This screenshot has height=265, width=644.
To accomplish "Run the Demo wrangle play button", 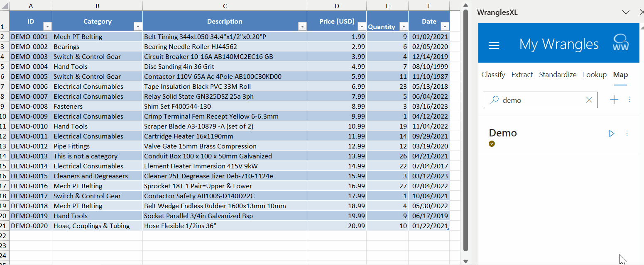I will (611, 134).
